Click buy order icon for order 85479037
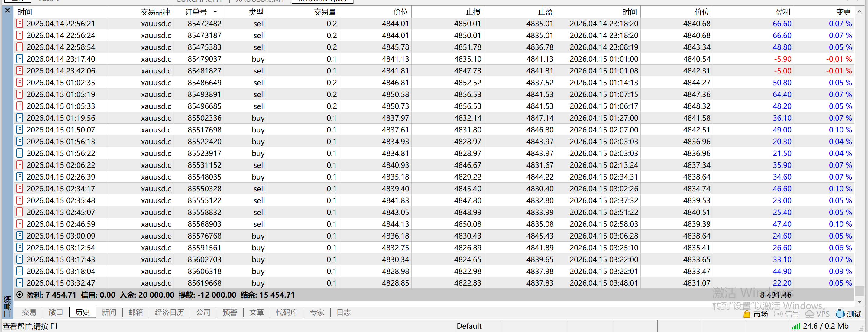The width and height of the screenshot is (868, 332). 20,59
